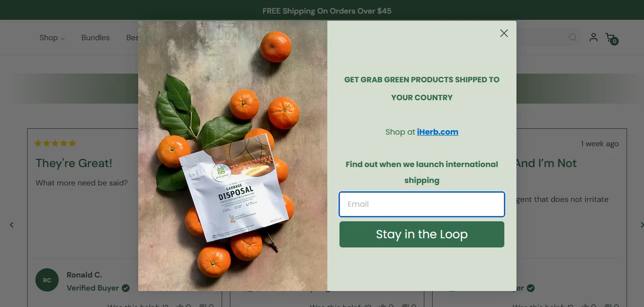Go to previous review with left arrow
The height and width of the screenshot is (307, 644).
[x=12, y=225]
